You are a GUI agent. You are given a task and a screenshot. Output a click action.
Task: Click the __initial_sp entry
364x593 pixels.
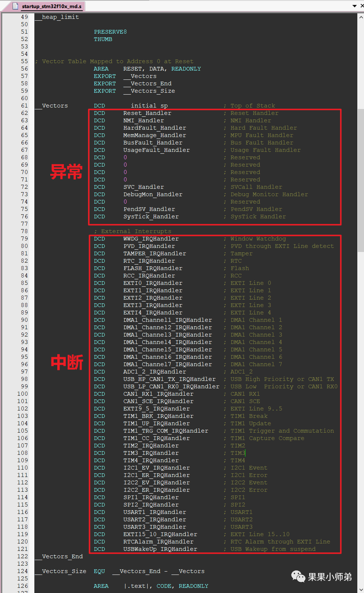(x=146, y=106)
